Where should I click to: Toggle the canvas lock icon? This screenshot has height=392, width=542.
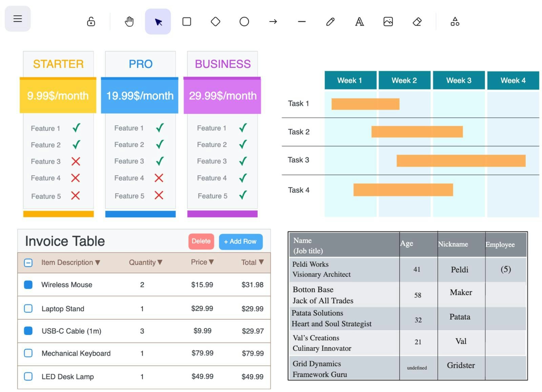(90, 21)
